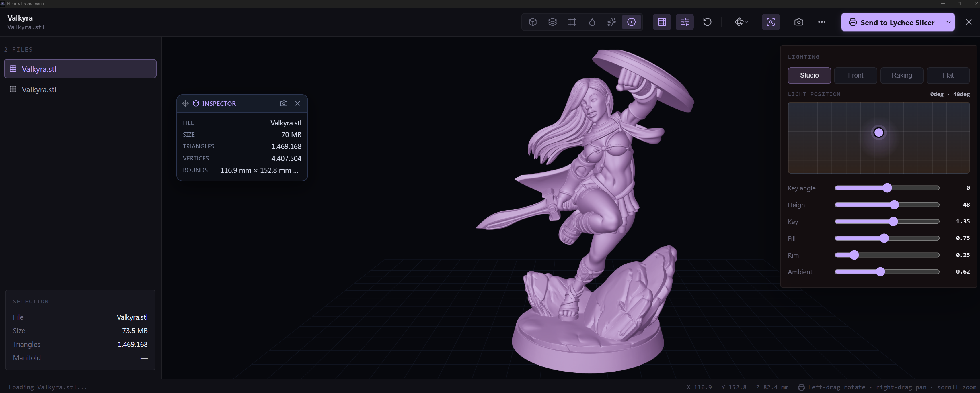Expand the Send to slicer dropdown arrow
The width and height of the screenshot is (980, 393).
pyautogui.click(x=948, y=22)
